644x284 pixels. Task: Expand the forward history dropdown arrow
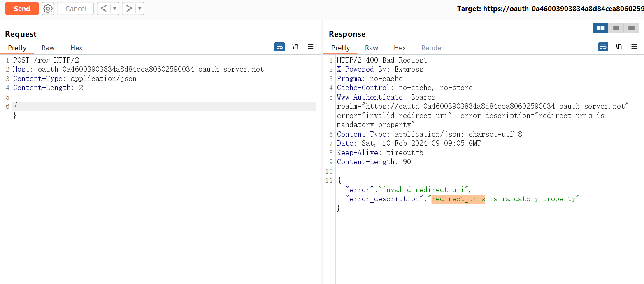(x=139, y=9)
